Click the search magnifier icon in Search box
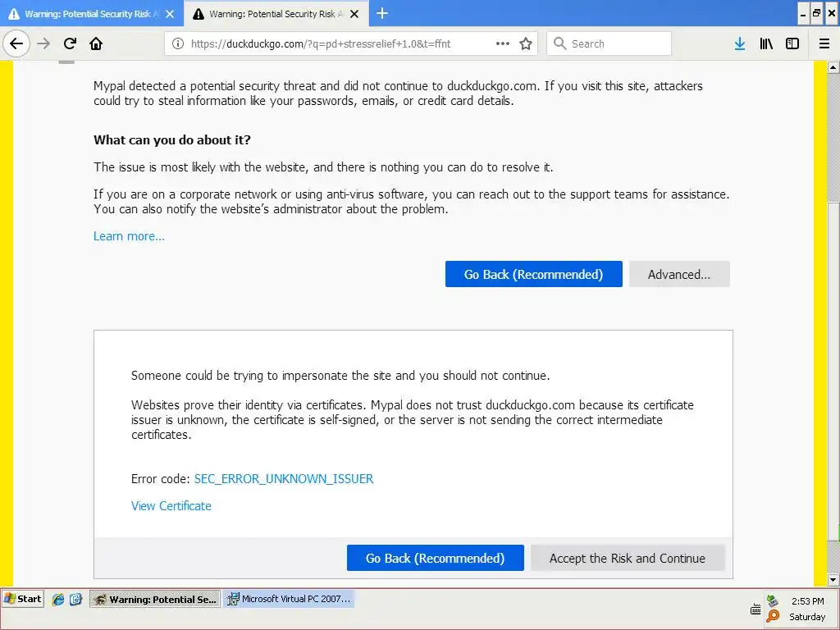 point(559,43)
